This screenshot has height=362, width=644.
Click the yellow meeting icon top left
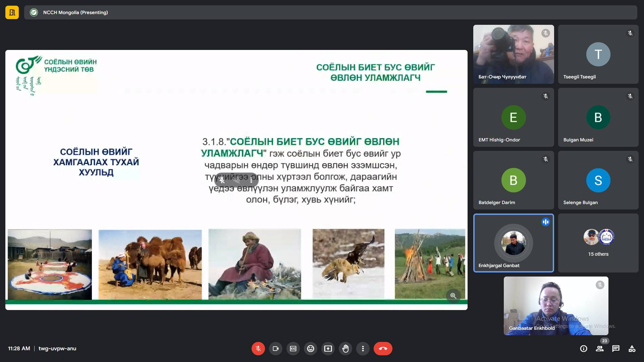[x=12, y=12]
